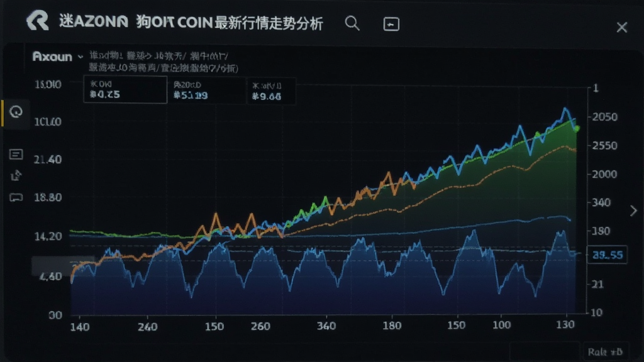Image resolution: width=644 pixels, height=362 pixels.
Task: Click the 2550 right axis label
Action: (x=604, y=146)
